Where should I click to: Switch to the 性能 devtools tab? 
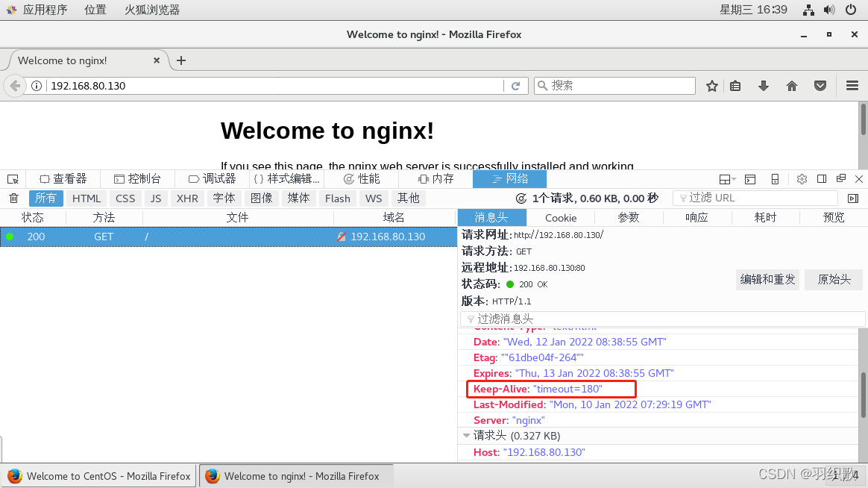click(x=362, y=179)
